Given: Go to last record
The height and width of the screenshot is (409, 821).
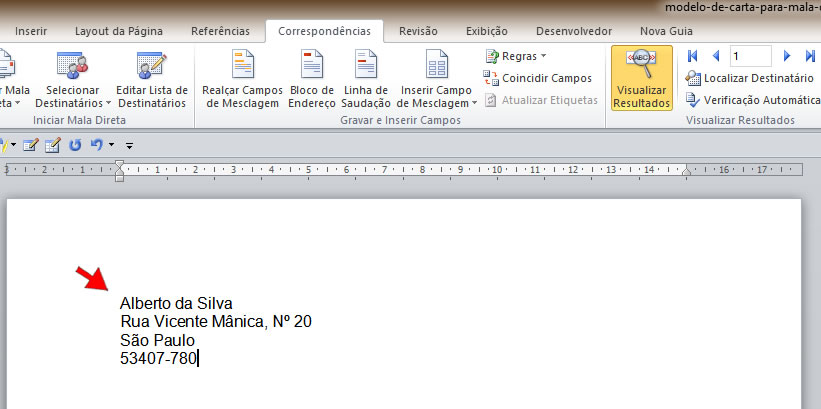Looking at the screenshot, I should pos(811,56).
